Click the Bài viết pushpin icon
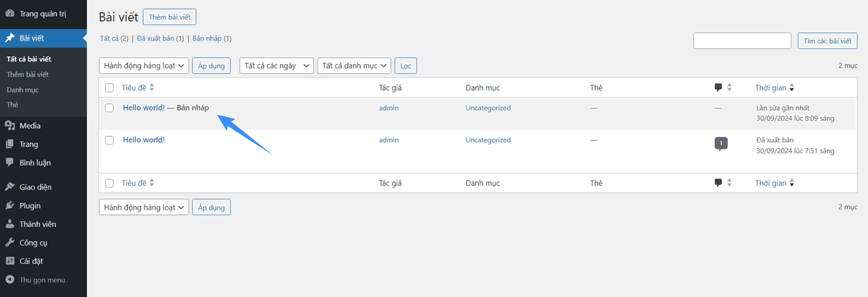The height and width of the screenshot is (297, 868). pyautogui.click(x=9, y=38)
